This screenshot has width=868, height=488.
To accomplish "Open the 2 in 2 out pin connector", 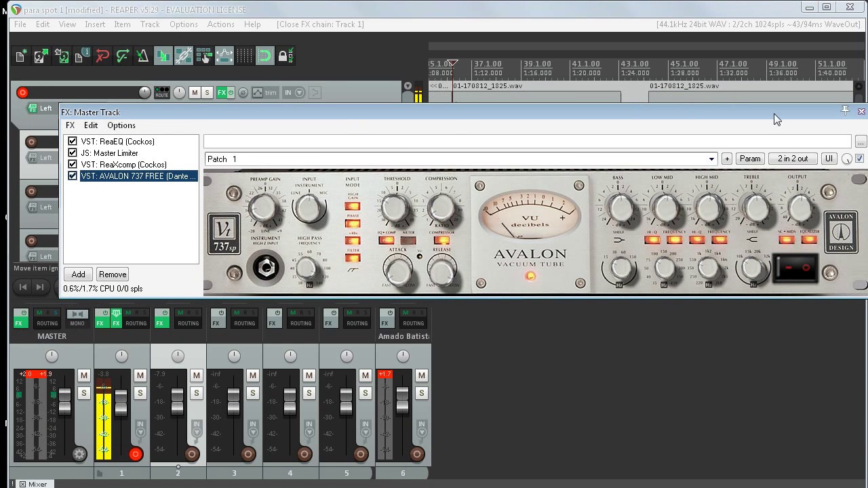I will tap(793, 159).
